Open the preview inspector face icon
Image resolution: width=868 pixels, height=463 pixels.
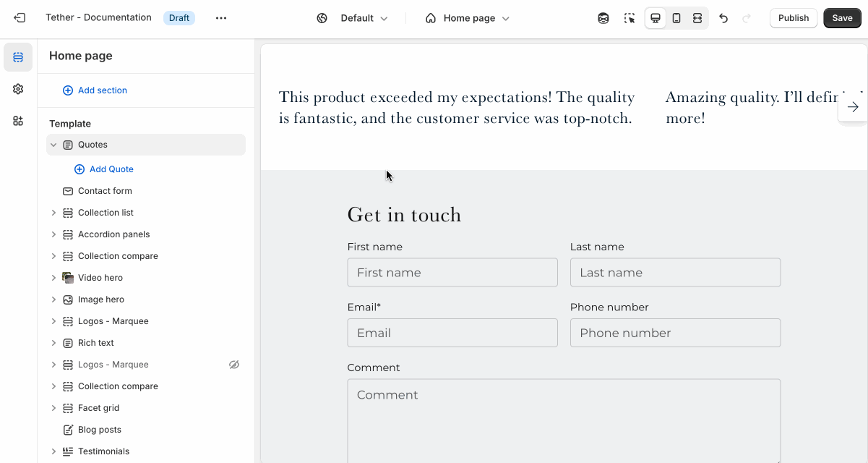pyautogui.click(x=603, y=18)
